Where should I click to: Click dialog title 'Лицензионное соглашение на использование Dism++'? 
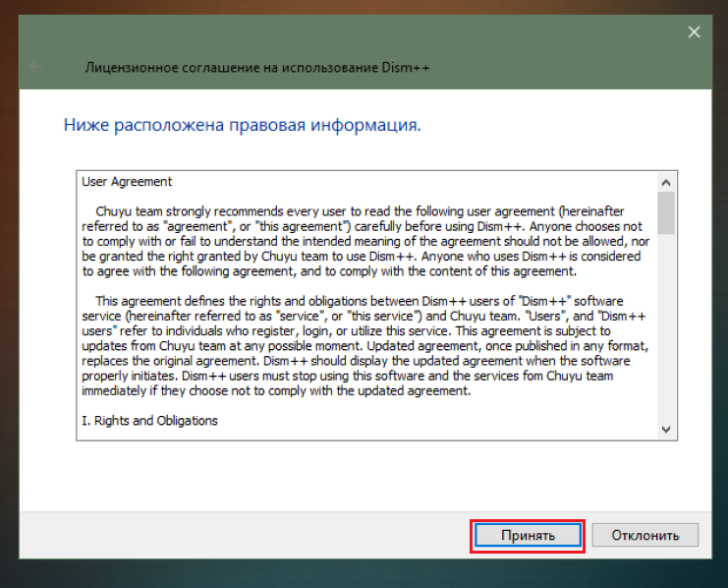pyautogui.click(x=257, y=68)
